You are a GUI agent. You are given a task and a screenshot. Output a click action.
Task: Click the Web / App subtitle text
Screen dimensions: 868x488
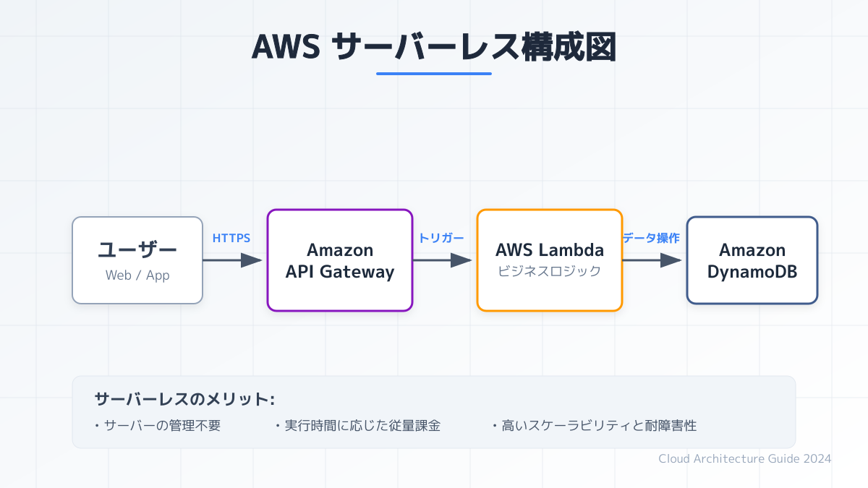pos(137,275)
